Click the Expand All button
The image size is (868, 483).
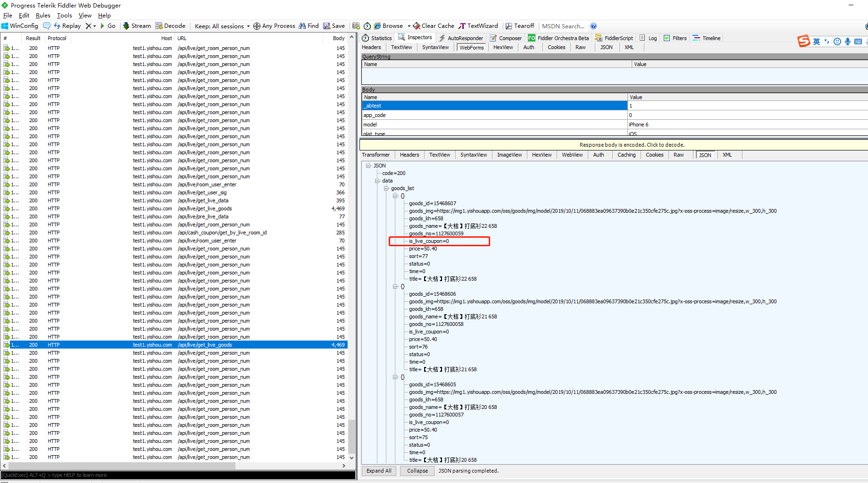(379, 471)
